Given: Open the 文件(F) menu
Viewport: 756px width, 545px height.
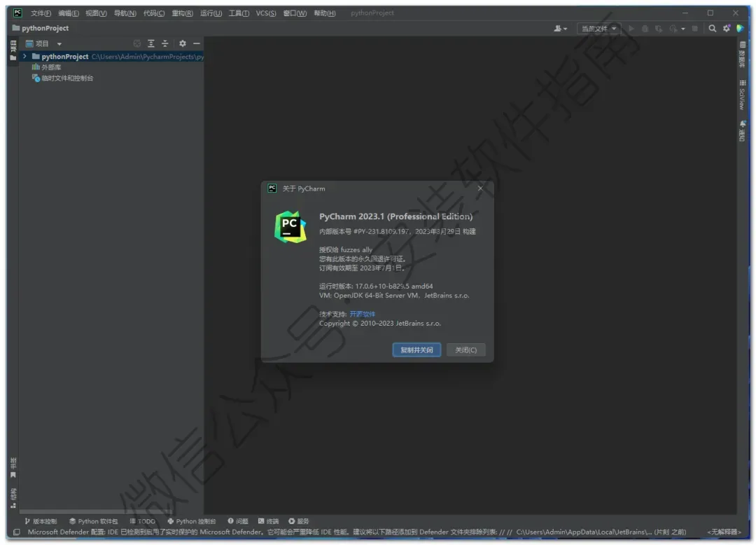Looking at the screenshot, I should point(41,13).
